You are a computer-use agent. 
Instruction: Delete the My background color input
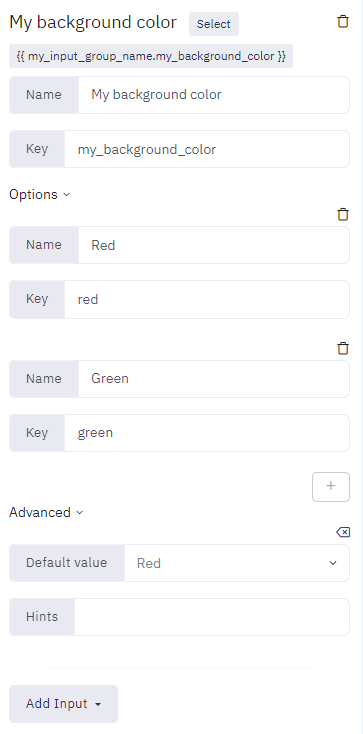(343, 22)
